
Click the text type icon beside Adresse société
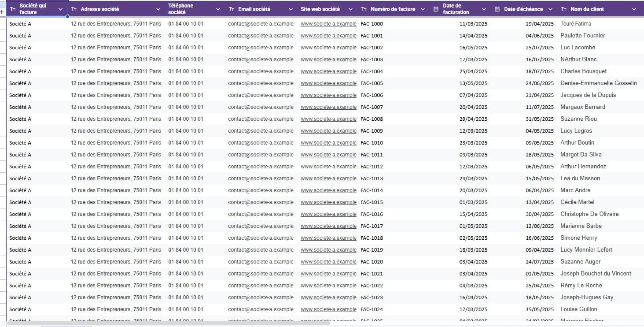74,9
